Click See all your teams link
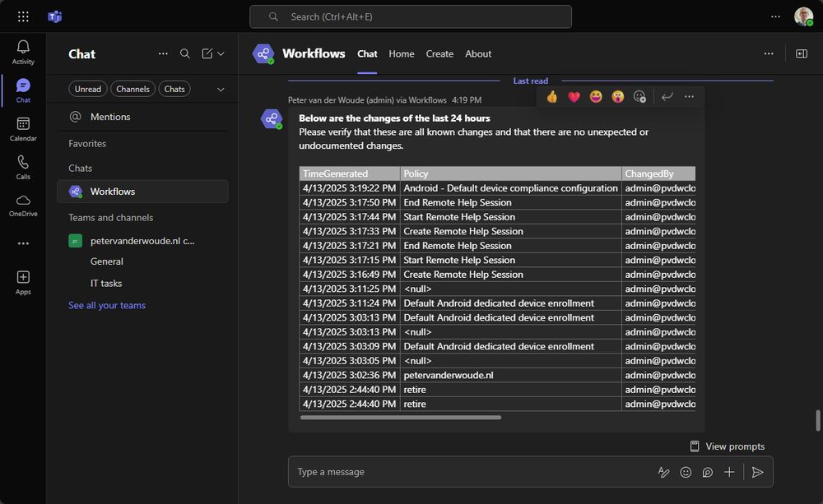The width and height of the screenshot is (823, 504). coord(107,305)
